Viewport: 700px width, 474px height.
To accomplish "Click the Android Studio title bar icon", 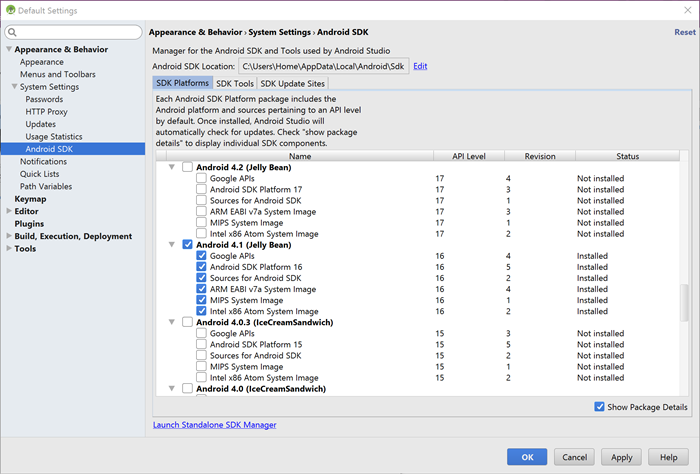I will tap(10, 10).
